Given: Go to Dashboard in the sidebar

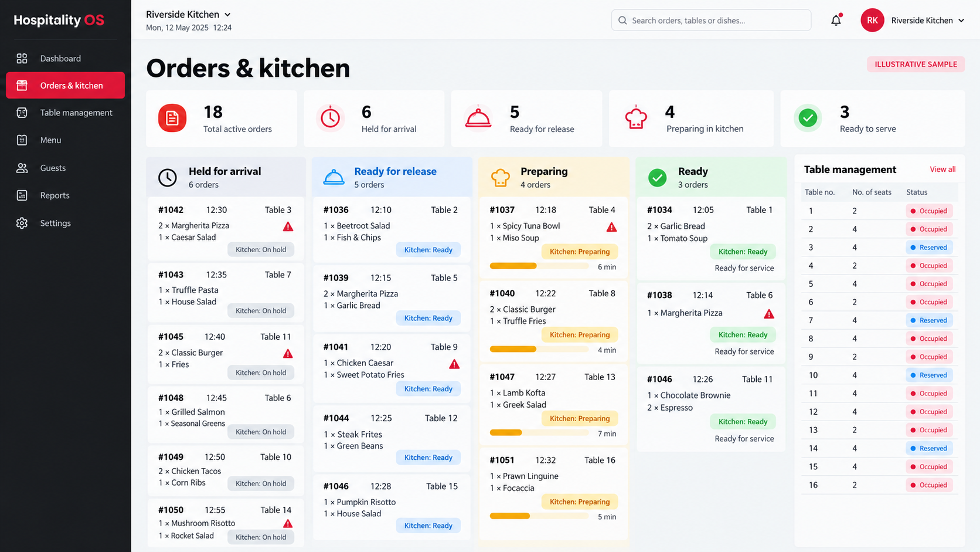Looking at the screenshot, I should click(65, 58).
